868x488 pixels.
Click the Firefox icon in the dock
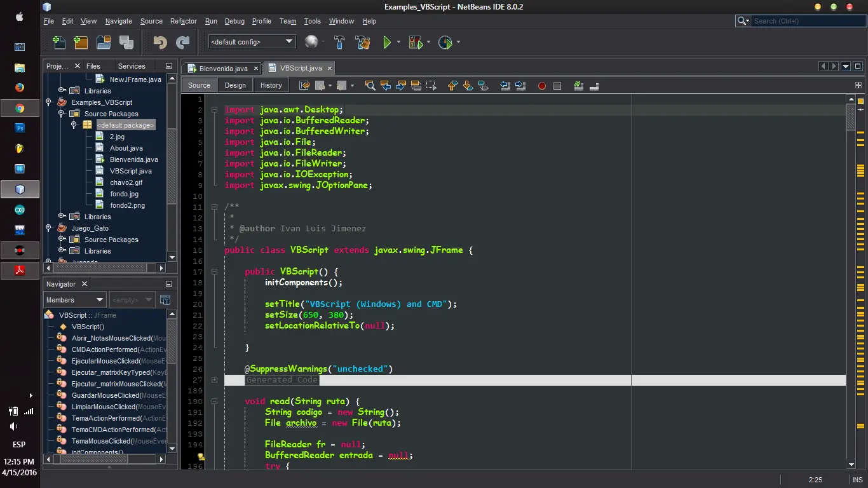(x=20, y=88)
